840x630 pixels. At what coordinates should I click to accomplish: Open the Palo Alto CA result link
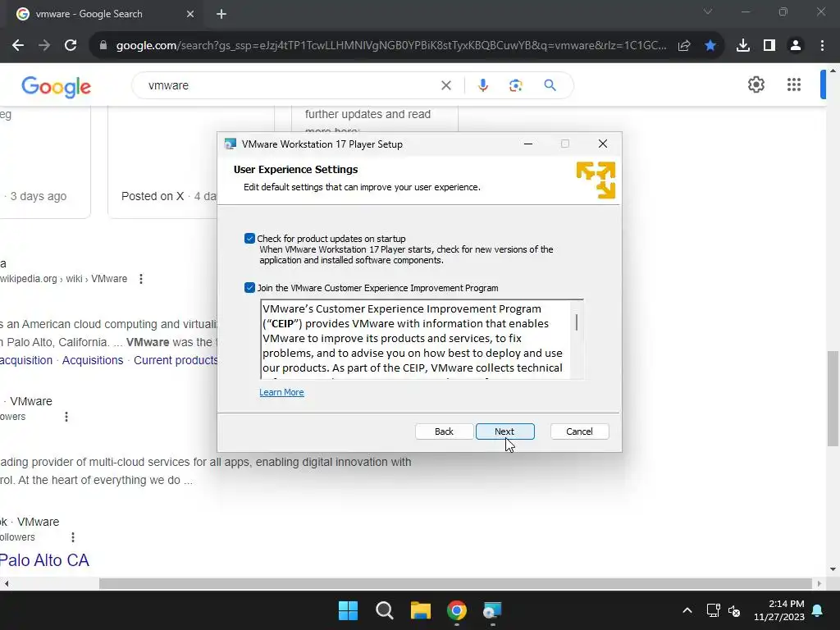tap(44, 560)
